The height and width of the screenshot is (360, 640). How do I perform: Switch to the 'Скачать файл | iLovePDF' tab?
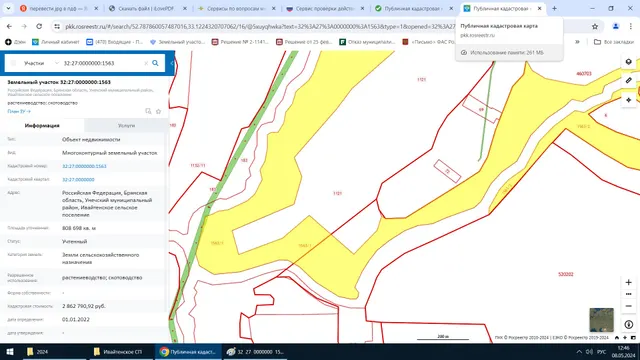pyautogui.click(x=148, y=8)
